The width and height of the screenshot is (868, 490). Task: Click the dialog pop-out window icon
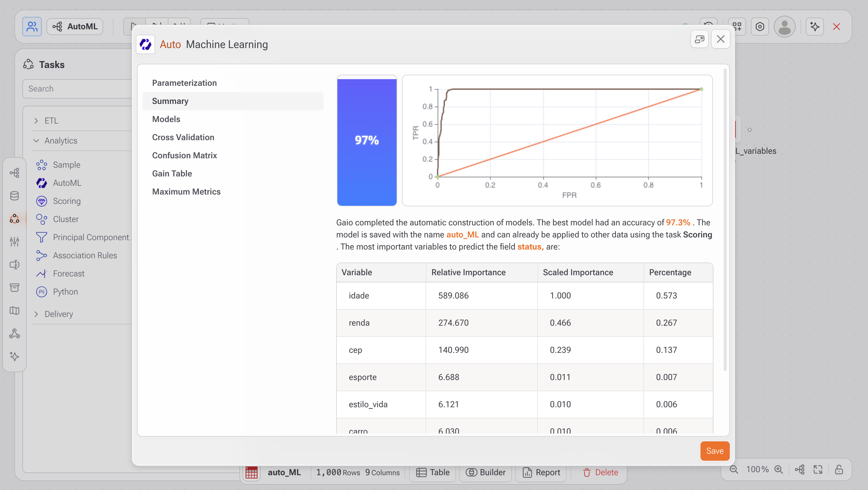tap(699, 40)
